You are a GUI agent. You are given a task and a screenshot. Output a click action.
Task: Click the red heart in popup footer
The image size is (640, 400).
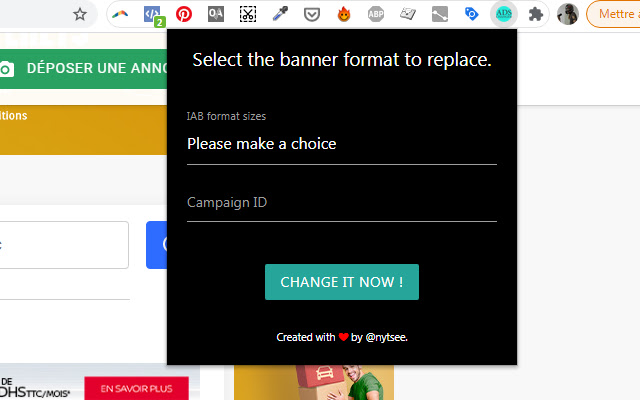pyautogui.click(x=343, y=337)
